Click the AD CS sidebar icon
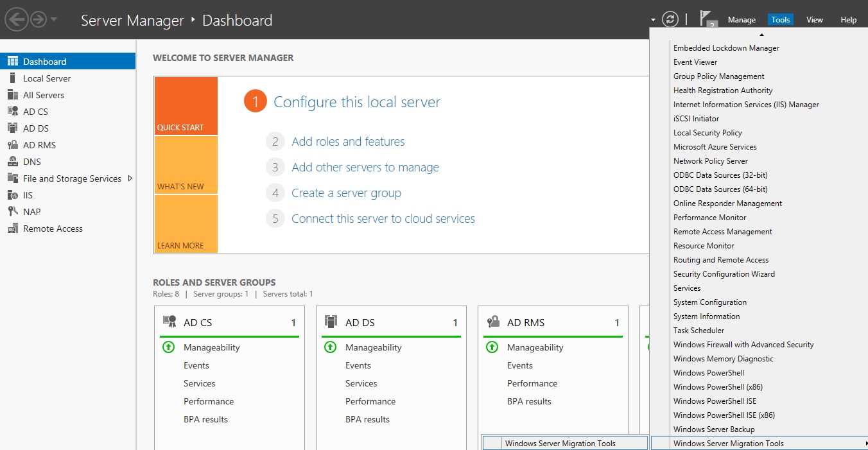The height and width of the screenshot is (450, 868). click(x=12, y=112)
